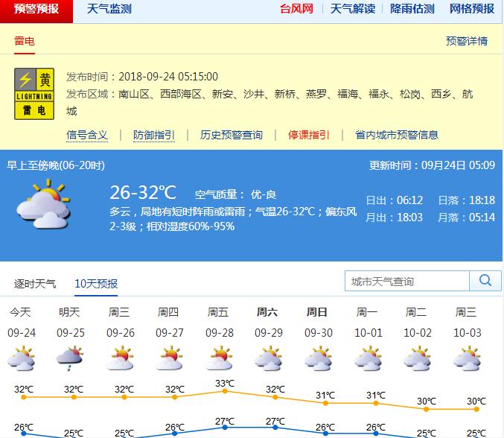Open the 预警详情 link

click(467, 42)
